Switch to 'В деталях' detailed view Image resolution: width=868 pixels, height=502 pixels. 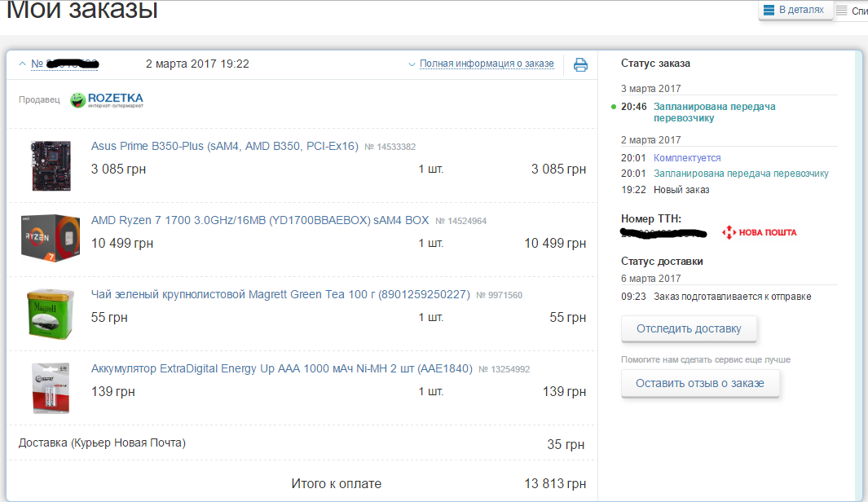[x=795, y=10]
